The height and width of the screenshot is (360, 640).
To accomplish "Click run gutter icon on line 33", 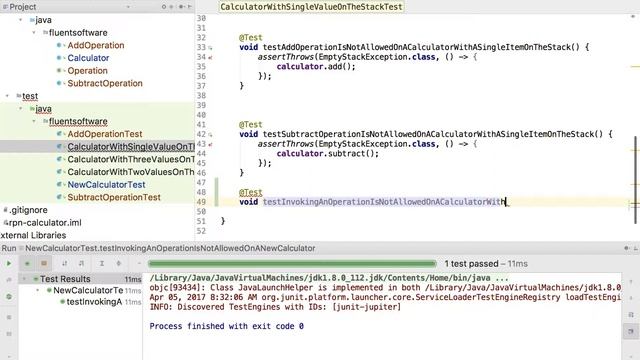I will click(211, 47).
